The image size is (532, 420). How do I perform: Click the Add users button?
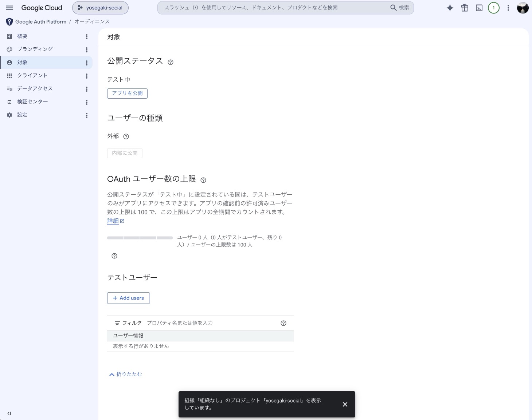tap(128, 298)
